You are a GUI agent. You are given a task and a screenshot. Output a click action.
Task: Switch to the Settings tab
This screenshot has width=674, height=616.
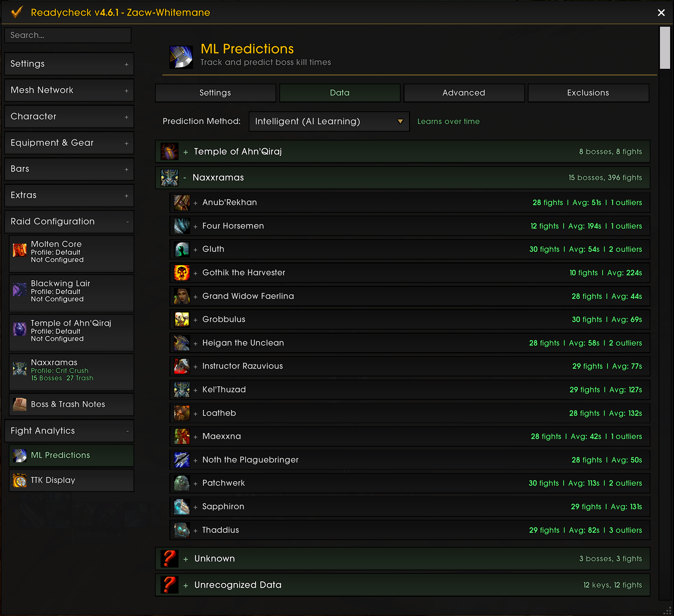[x=215, y=93]
